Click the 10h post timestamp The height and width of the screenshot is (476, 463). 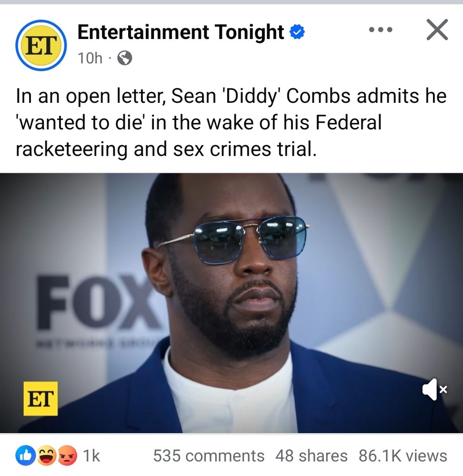(90, 58)
